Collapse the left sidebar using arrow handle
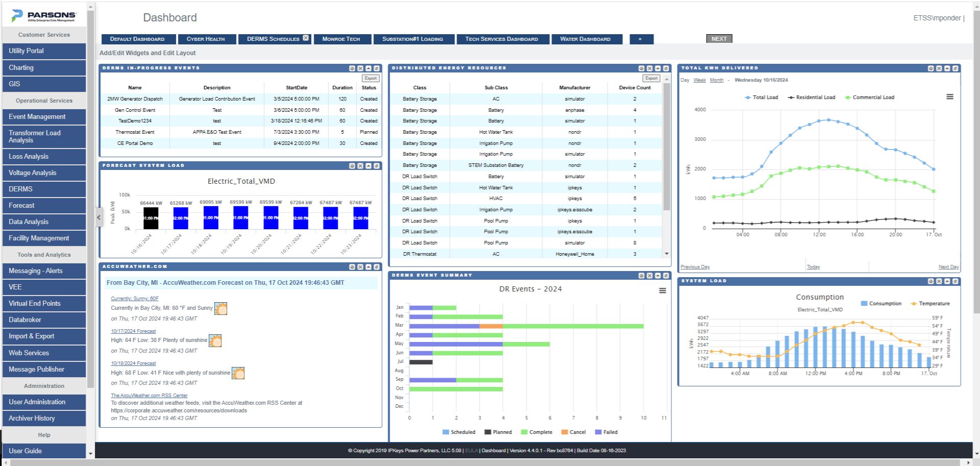The height and width of the screenshot is (466, 980). click(98, 217)
